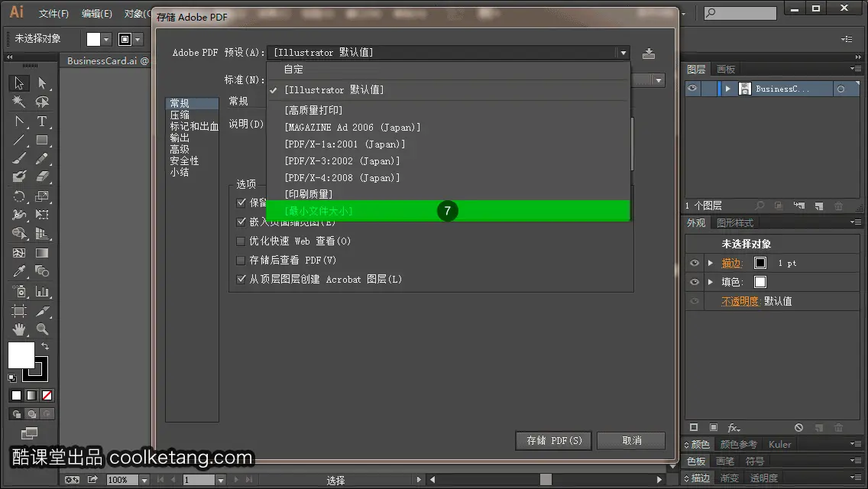
Task: Select the Pen tool
Action: [19, 121]
